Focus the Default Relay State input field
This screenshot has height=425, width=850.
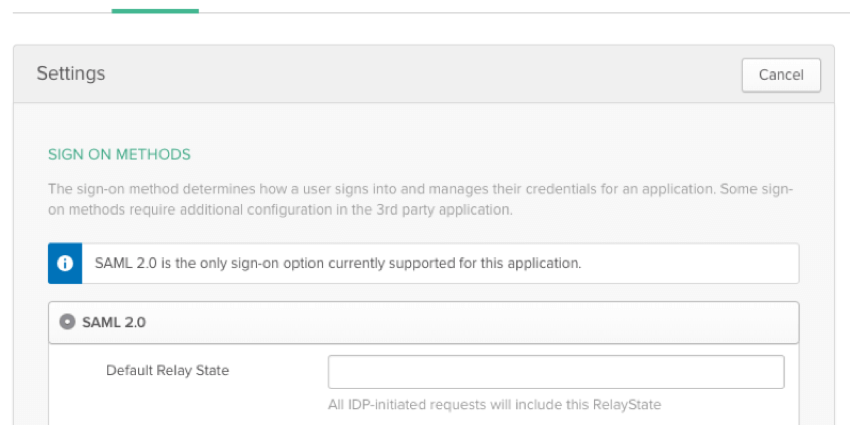(x=556, y=372)
